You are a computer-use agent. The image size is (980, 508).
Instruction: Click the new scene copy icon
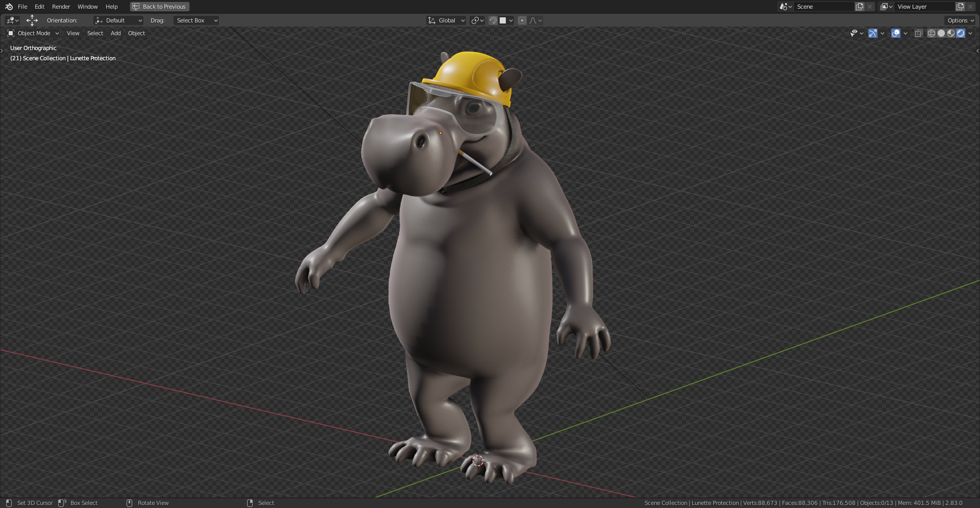(x=860, y=7)
